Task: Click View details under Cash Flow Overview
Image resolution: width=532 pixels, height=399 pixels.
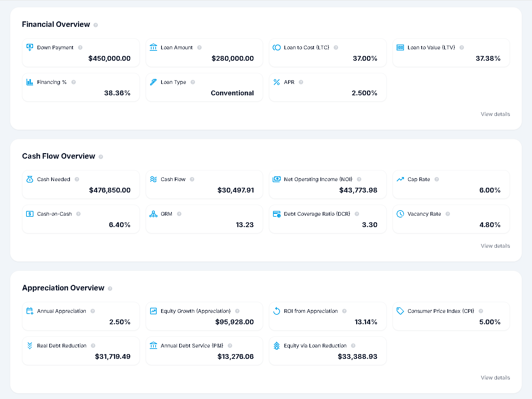Action: click(x=495, y=246)
